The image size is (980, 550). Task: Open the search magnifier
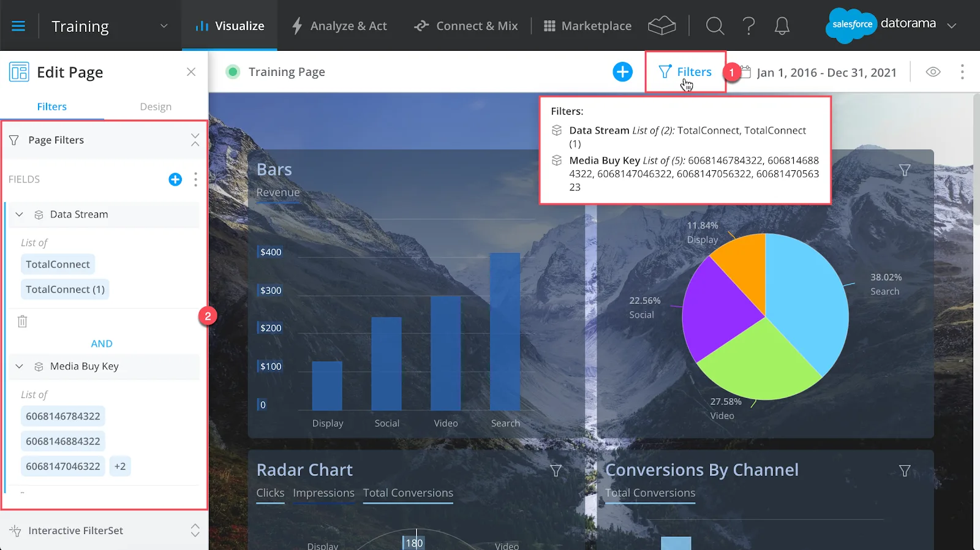point(715,26)
